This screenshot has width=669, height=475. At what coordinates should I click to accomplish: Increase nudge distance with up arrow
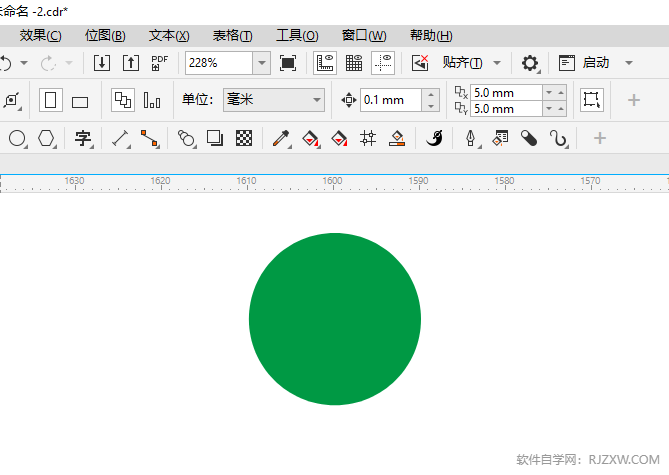tap(431, 95)
